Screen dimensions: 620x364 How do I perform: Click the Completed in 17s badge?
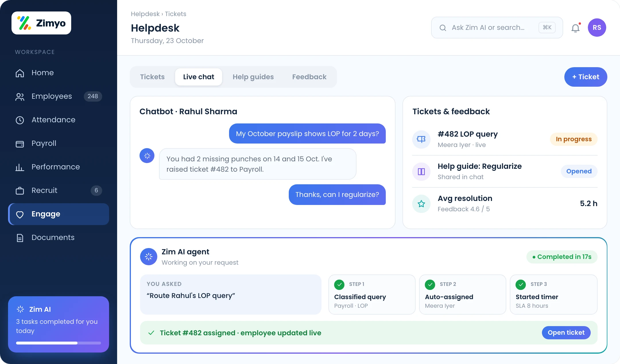pos(562,257)
